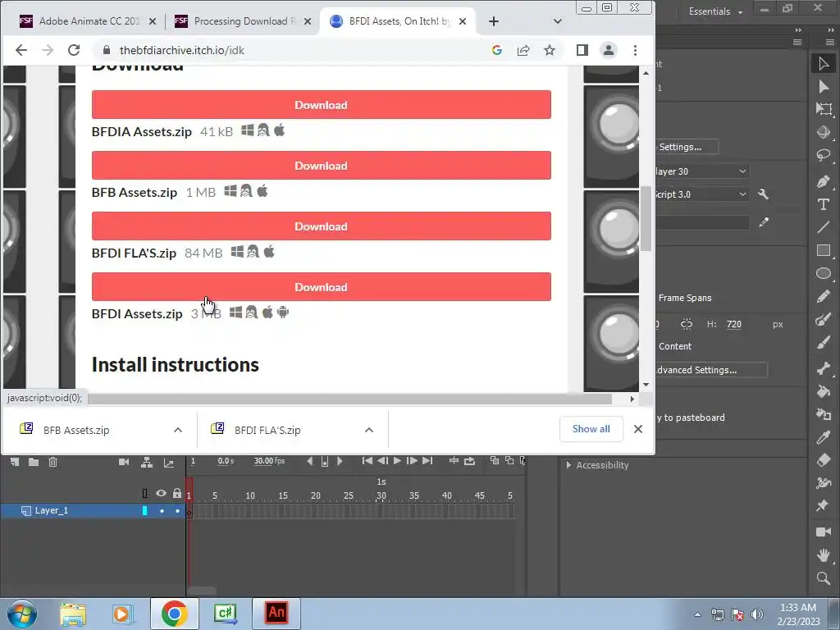Close the Processing Download tab
This screenshot has height=630, width=840.
pyautogui.click(x=308, y=21)
